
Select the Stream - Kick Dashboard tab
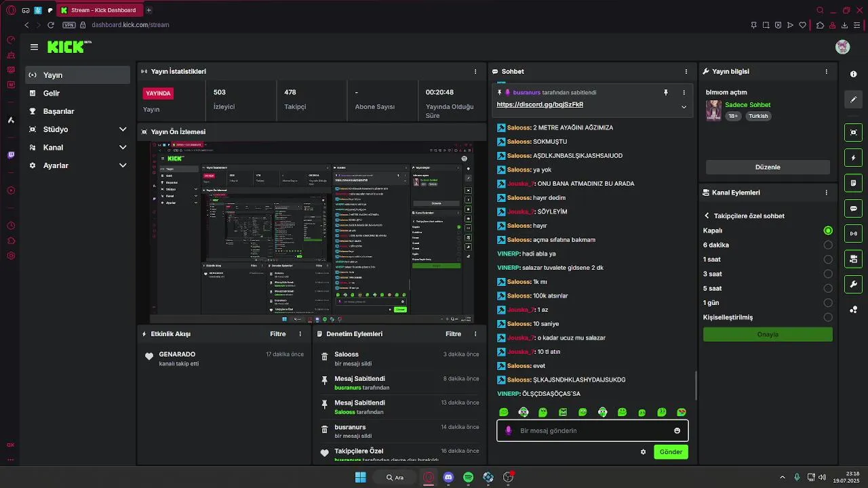pyautogui.click(x=99, y=10)
